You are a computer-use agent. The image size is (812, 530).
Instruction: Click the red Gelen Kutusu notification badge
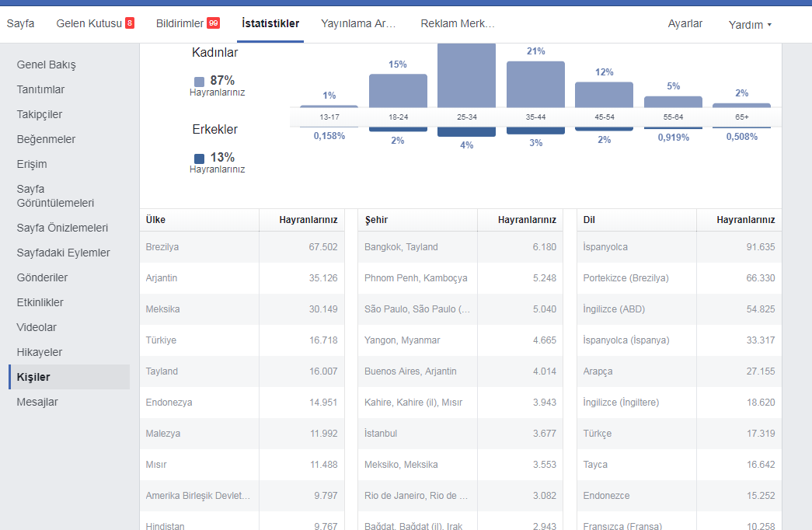[x=130, y=23]
